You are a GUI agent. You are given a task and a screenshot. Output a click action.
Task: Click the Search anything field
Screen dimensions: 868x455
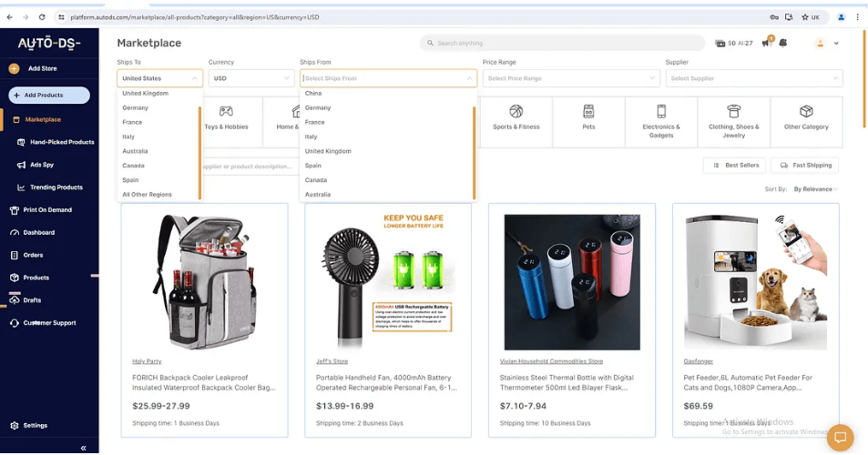562,43
